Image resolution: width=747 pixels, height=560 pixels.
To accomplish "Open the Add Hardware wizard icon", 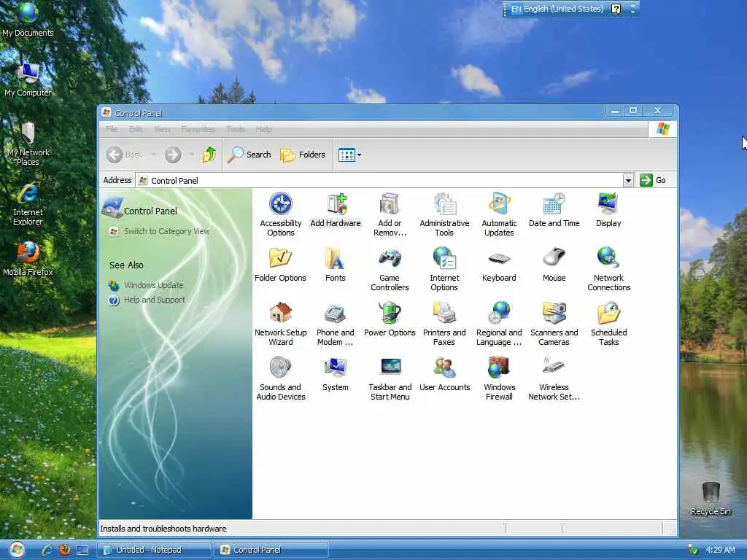I will click(336, 209).
